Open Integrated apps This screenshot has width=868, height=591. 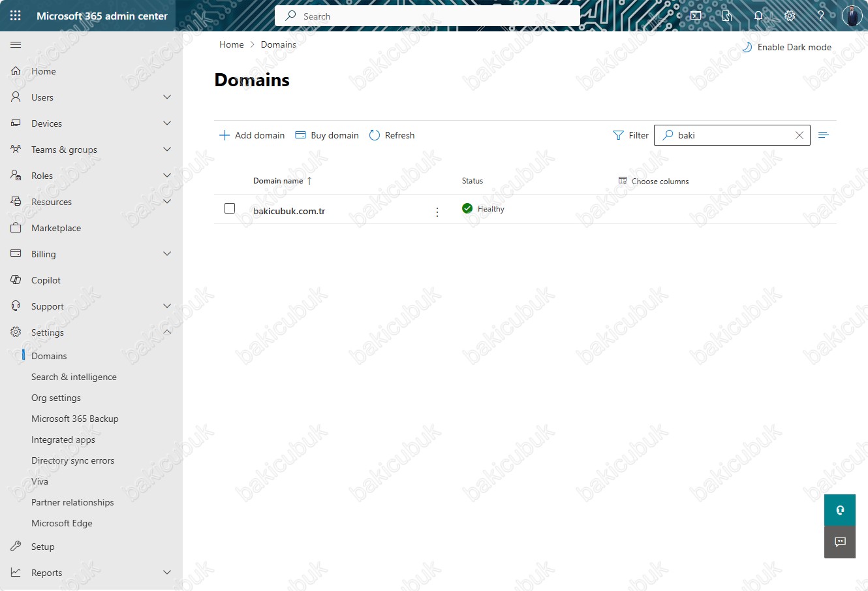63,439
